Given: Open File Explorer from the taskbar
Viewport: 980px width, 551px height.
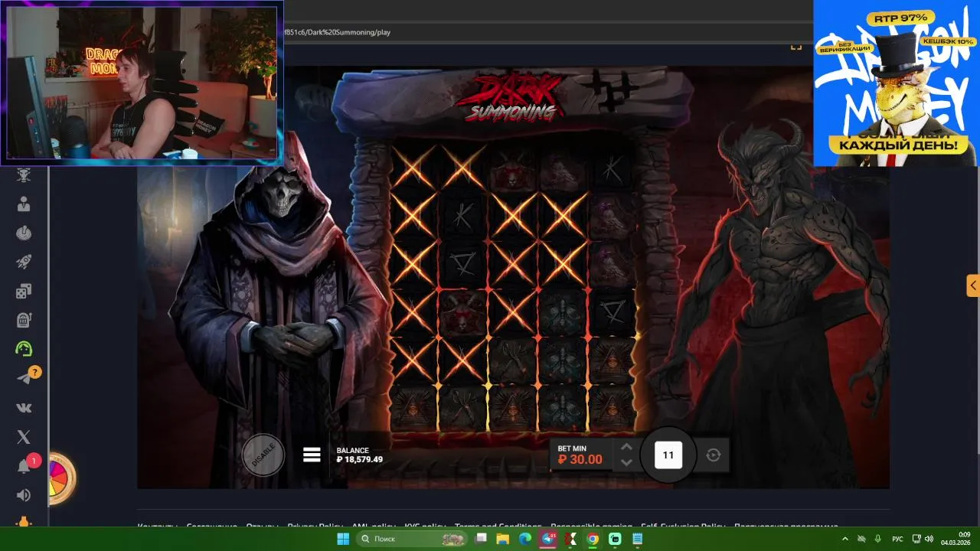Looking at the screenshot, I should tap(503, 539).
